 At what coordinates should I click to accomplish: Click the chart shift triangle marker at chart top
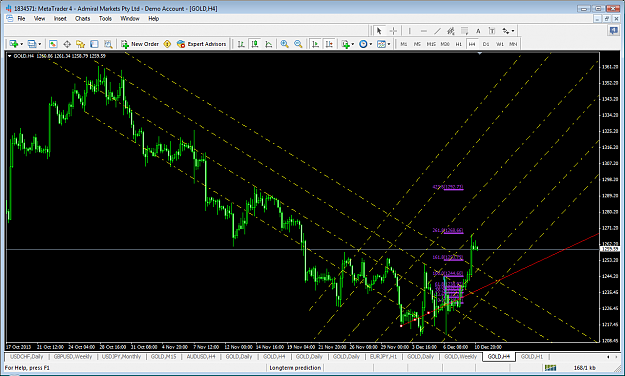coord(480,53)
